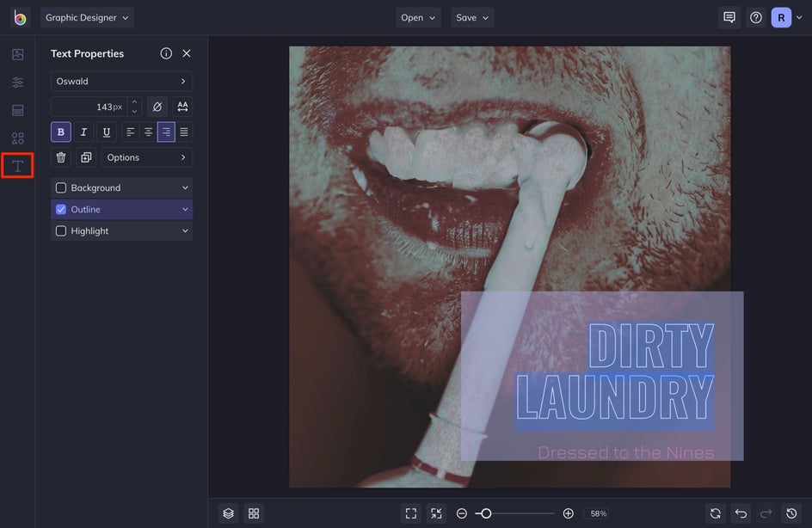Enable the Background checkbox
This screenshot has width=812, height=528.
point(61,187)
